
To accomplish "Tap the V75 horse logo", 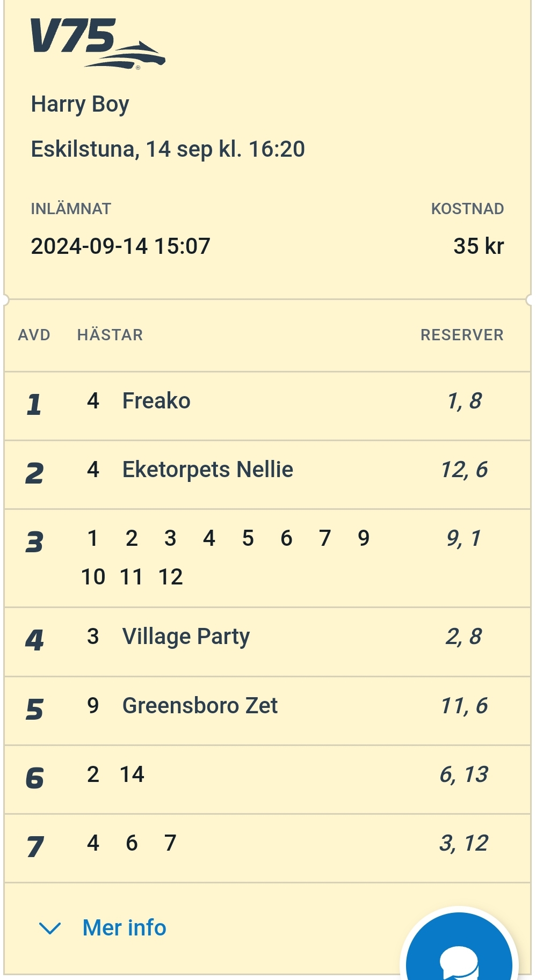I will coord(97,43).
